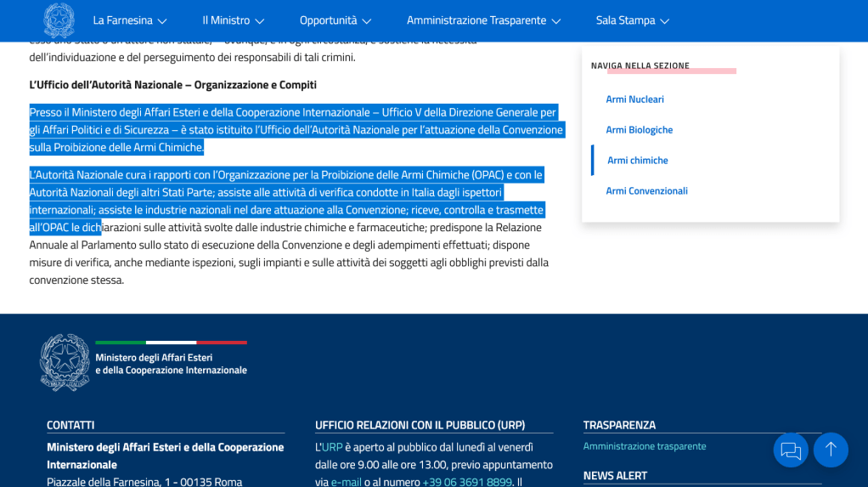The image size is (868, 487).
Task: Open the Il Ministro dropdown menu
Action: tap(234, 20)
